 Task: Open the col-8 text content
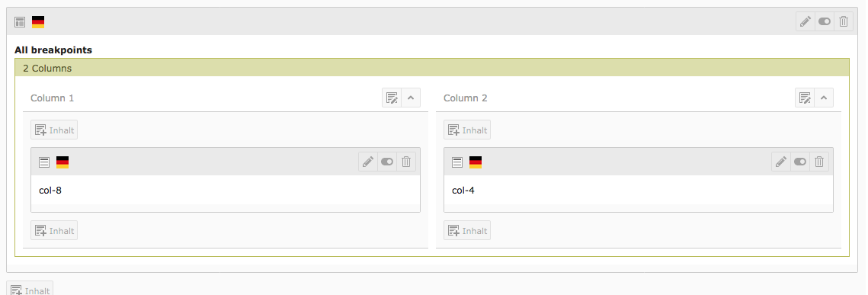point(46,191)
